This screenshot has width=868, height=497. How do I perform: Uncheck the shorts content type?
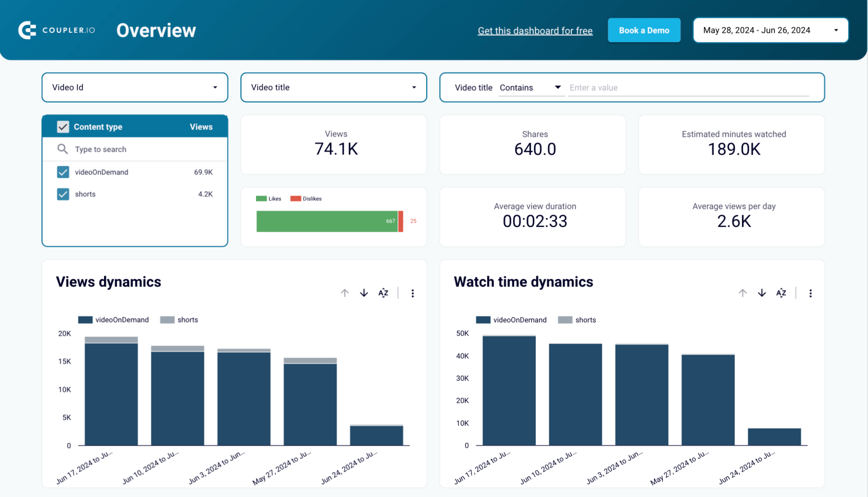63,194
